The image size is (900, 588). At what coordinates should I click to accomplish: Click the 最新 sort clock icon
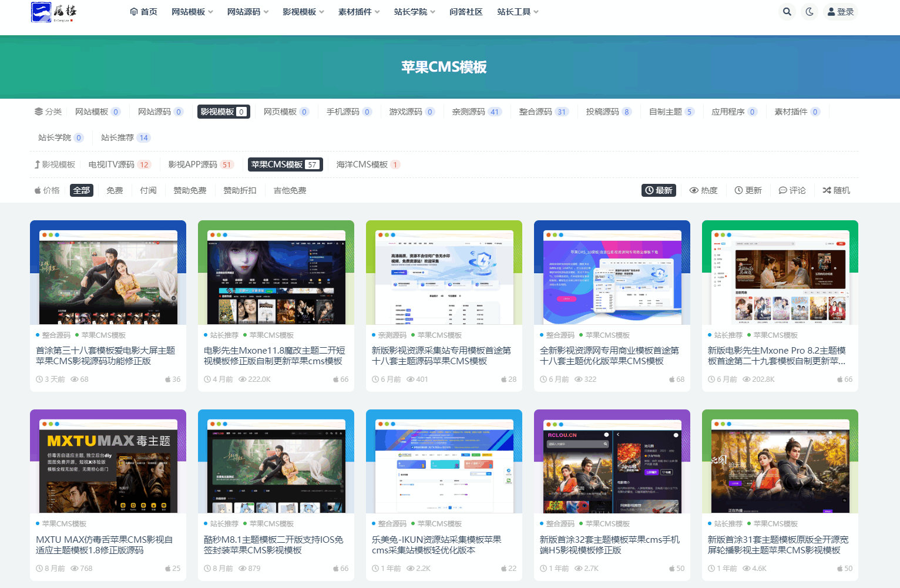(649, 190)
